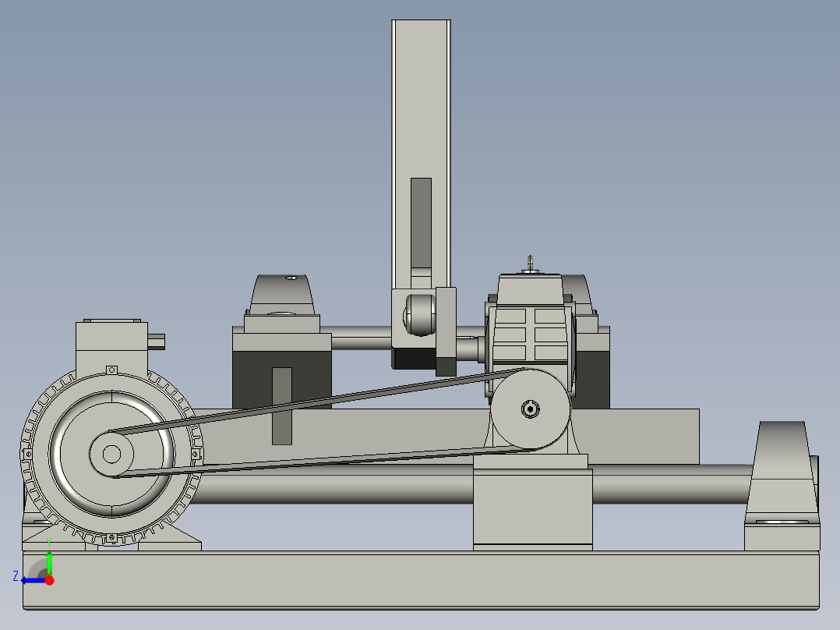Select the dark slot in the vertical column
840x630 pixels.
[x=421, y=223]
